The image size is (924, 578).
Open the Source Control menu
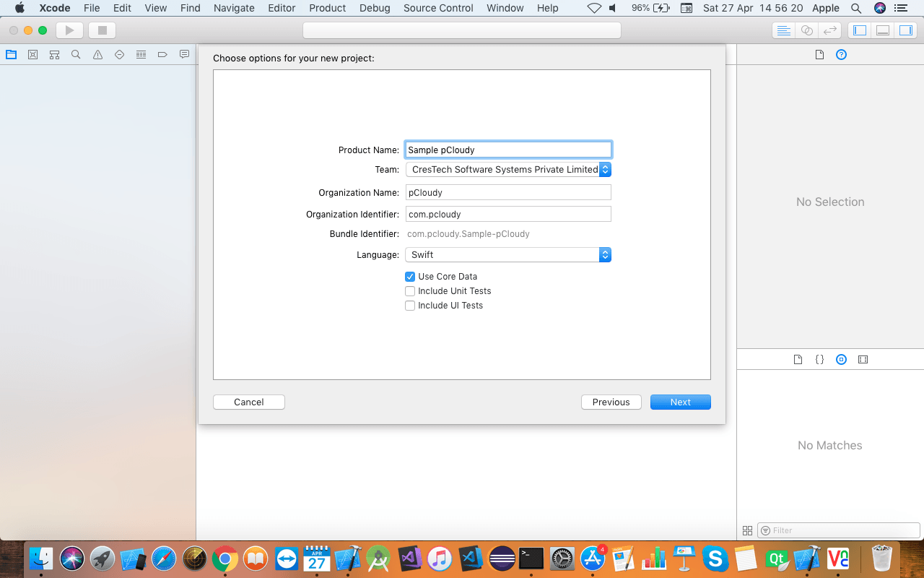[x=438, y=8]
